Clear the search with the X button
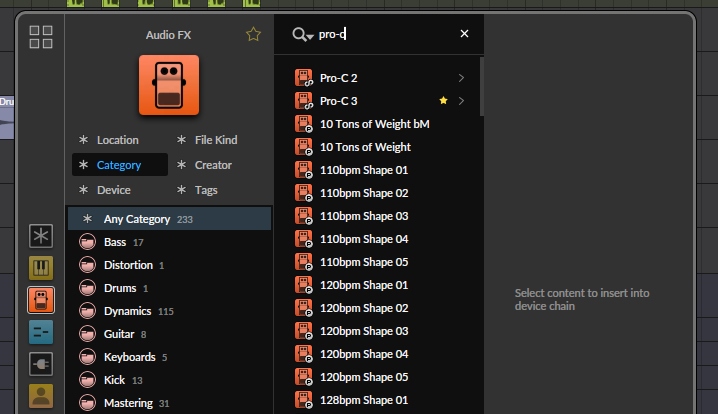 (x=464, y=34)
